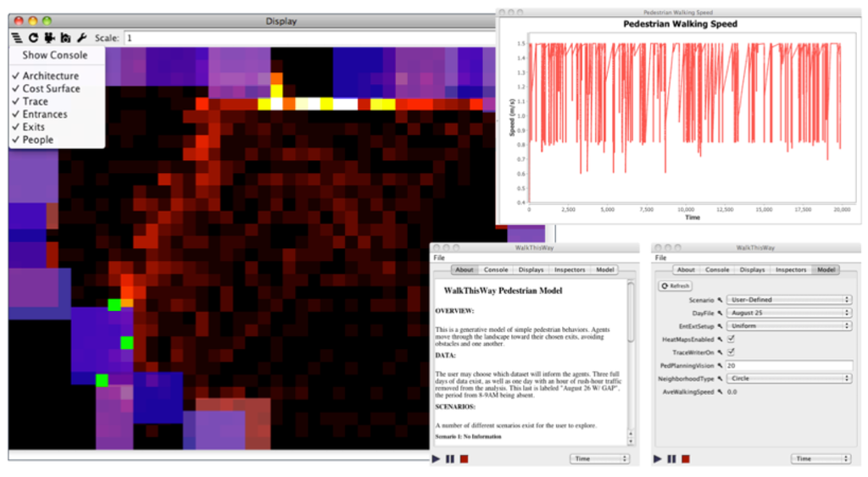Click the layers menu icon in Display toolbar

click(17, 38)
